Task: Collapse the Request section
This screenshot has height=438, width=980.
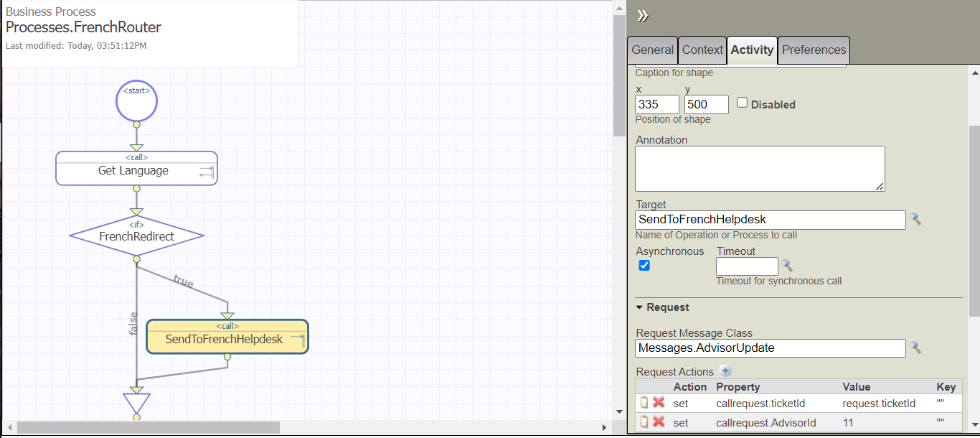Action: (x=640, y=307)
